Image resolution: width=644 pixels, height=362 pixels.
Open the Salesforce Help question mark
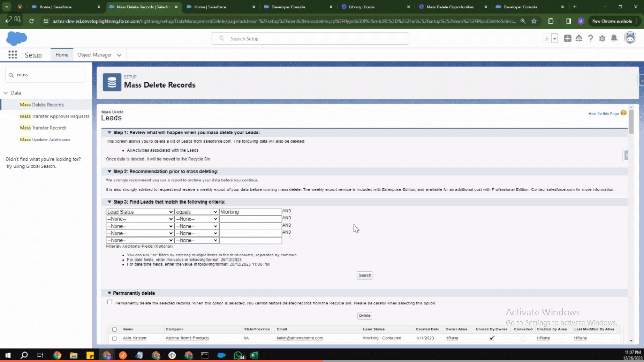pos(590,39)
